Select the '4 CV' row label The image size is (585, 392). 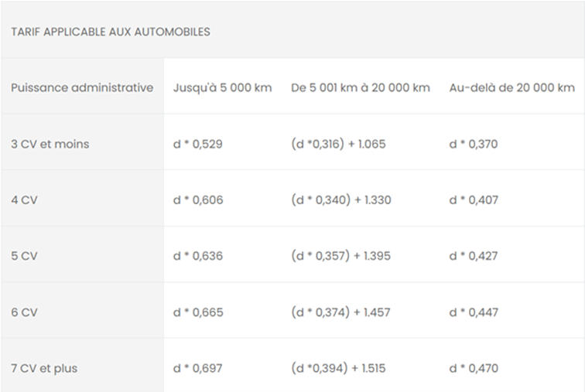(24, 200)
